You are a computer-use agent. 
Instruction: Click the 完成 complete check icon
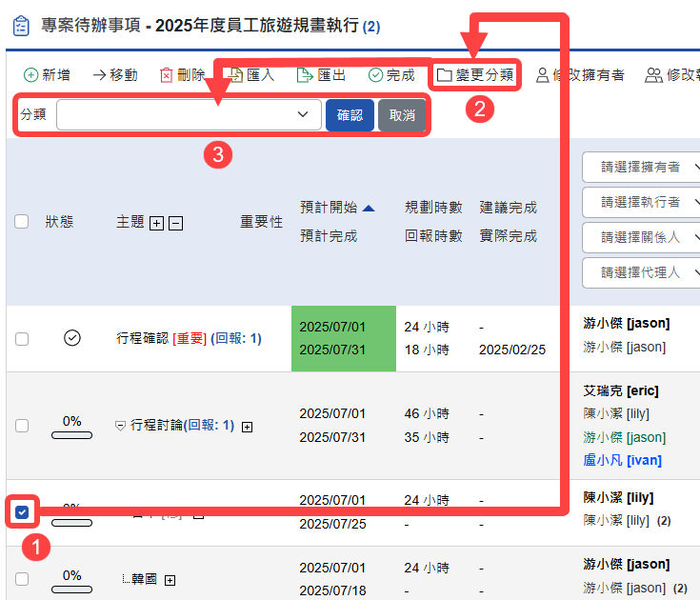point(375,75)
